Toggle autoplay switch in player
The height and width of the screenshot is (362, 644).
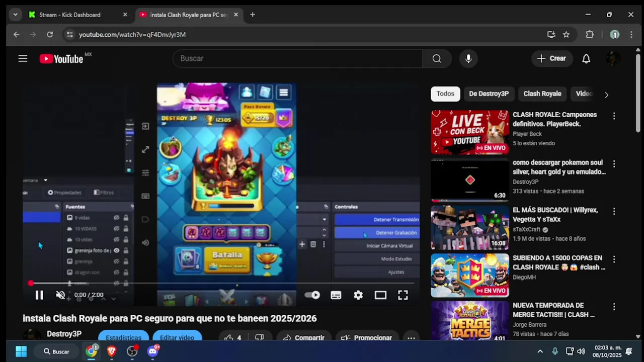[x=312, y=295]
